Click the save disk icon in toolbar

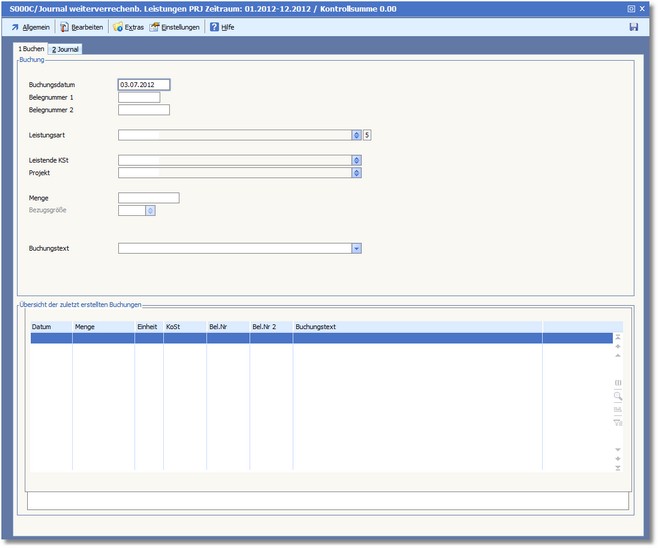click(x=633, y=27)
